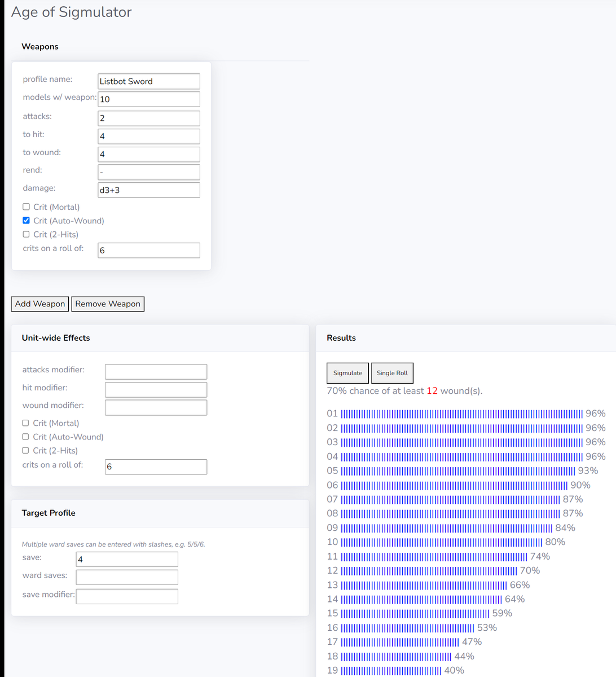This screenshot has height=677, width=616.
Task: Click unit-wide crits on a roll of field
Action: 156,467
